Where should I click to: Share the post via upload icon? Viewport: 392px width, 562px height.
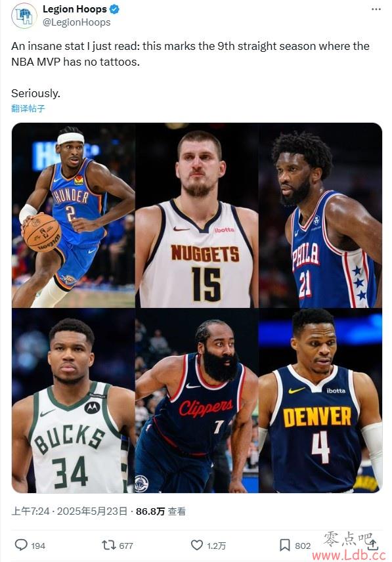[x=373, y=545]
